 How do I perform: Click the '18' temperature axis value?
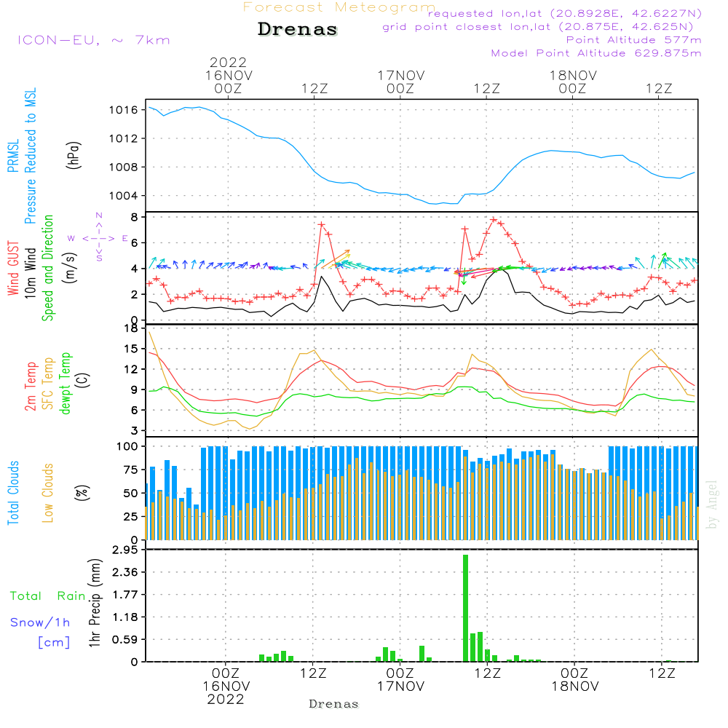coord(131,329)
